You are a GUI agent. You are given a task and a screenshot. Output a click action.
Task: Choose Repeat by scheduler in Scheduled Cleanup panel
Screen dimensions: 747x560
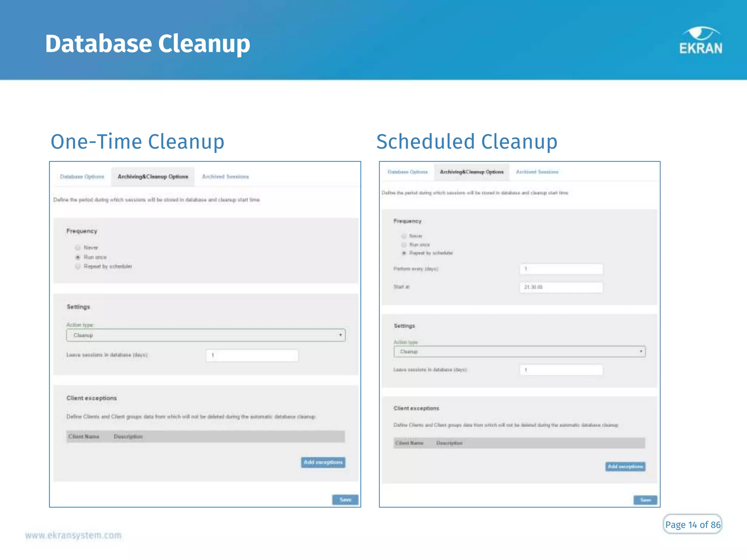click(404, 253)
